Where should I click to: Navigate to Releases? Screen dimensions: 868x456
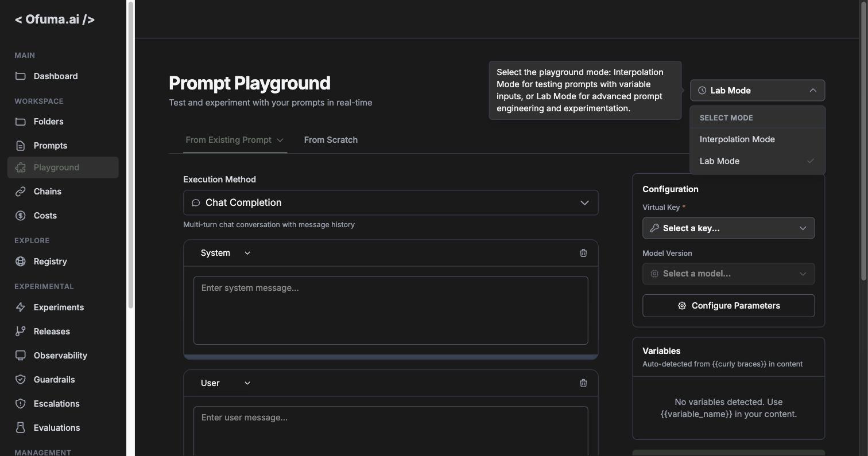(x=63, y=332)
